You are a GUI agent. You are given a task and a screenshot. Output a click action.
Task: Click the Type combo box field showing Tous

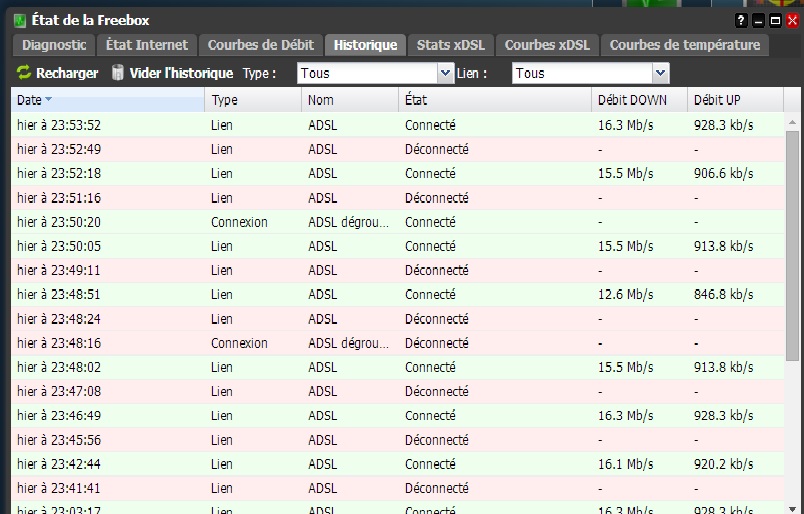click(x=368, y=73)
